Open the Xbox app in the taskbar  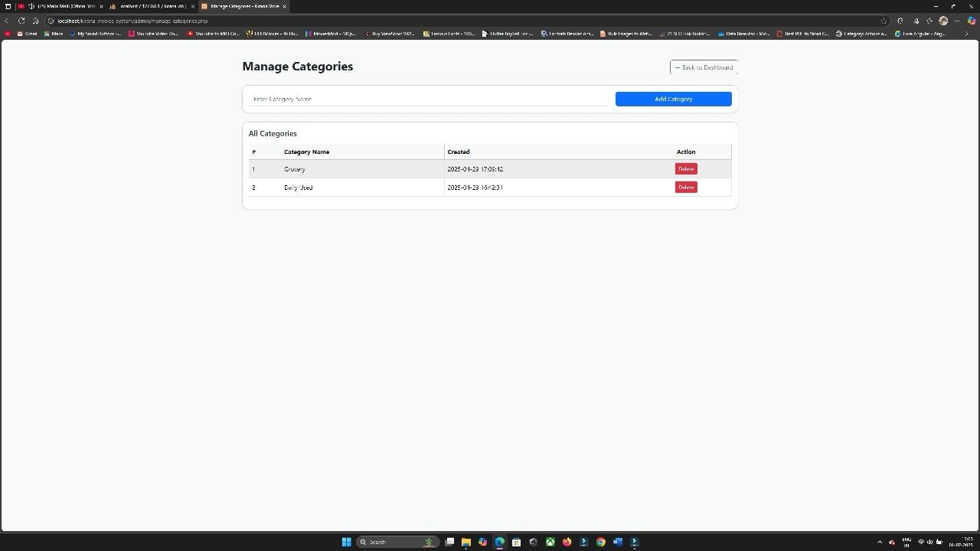pyautogui.click(x=550, y=542)
